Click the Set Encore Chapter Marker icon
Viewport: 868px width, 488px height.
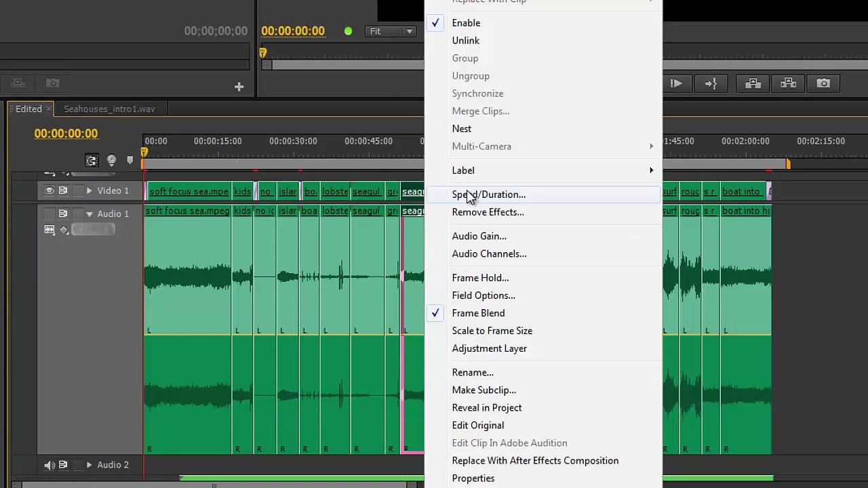[x=111, y=161]
